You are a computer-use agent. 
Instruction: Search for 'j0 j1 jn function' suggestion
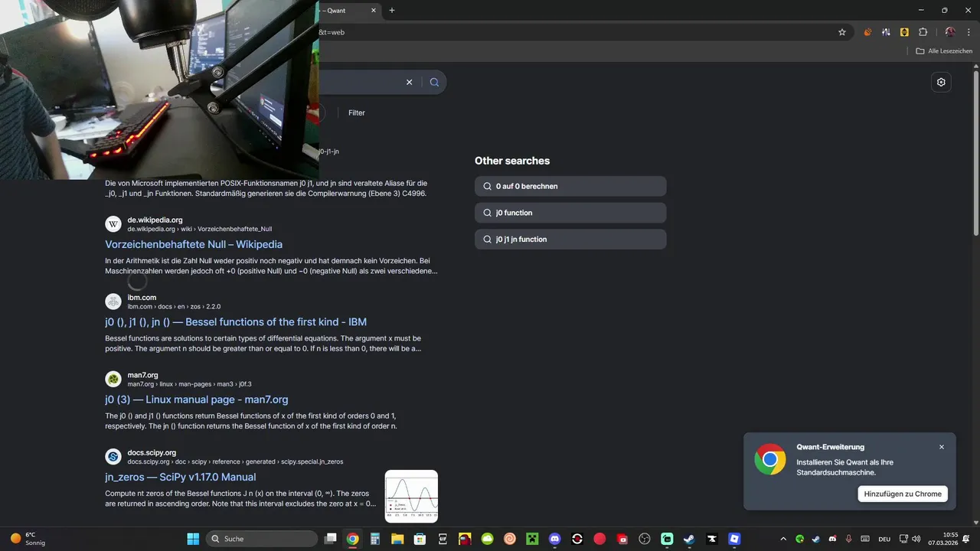[x=570, y=239]
